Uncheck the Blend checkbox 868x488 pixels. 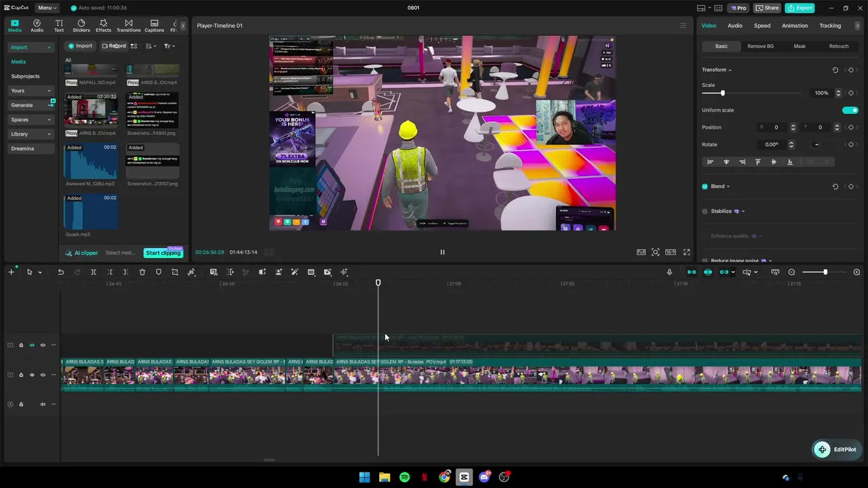pyautogui.click(x=705, y=186)
